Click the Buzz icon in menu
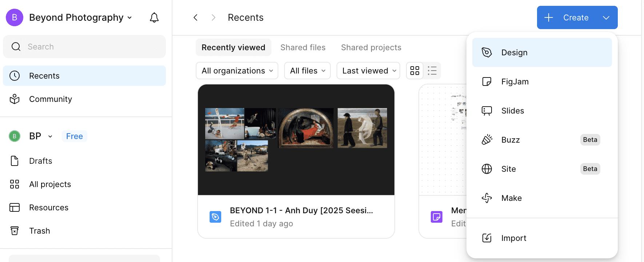The image size is (644, 262). pos(487,140)
